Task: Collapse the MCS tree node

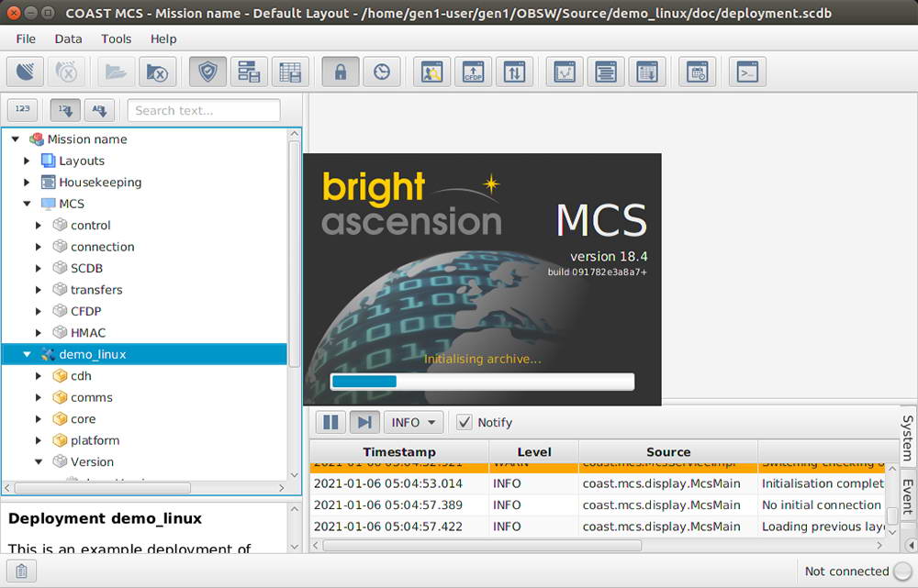Action: click(27, 204)
